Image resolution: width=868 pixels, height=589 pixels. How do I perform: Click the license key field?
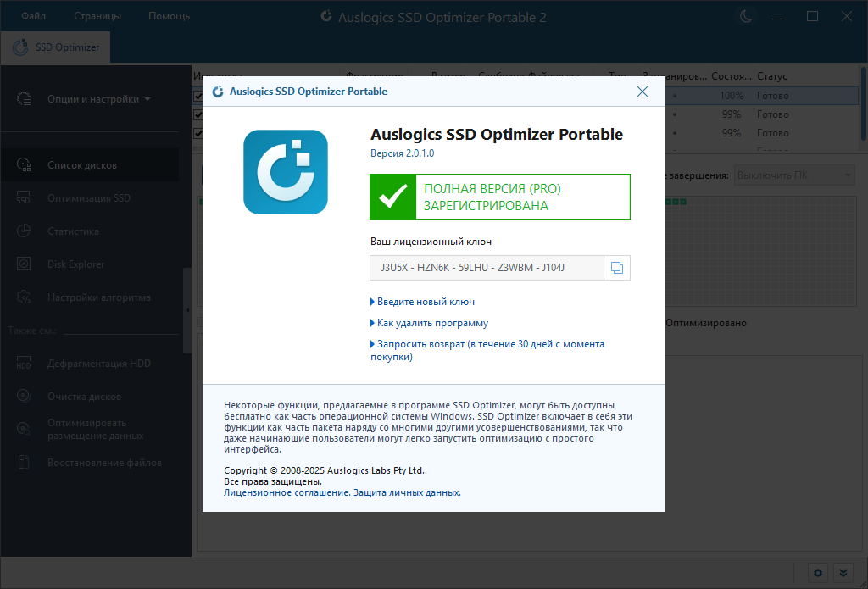coord(487,268)
